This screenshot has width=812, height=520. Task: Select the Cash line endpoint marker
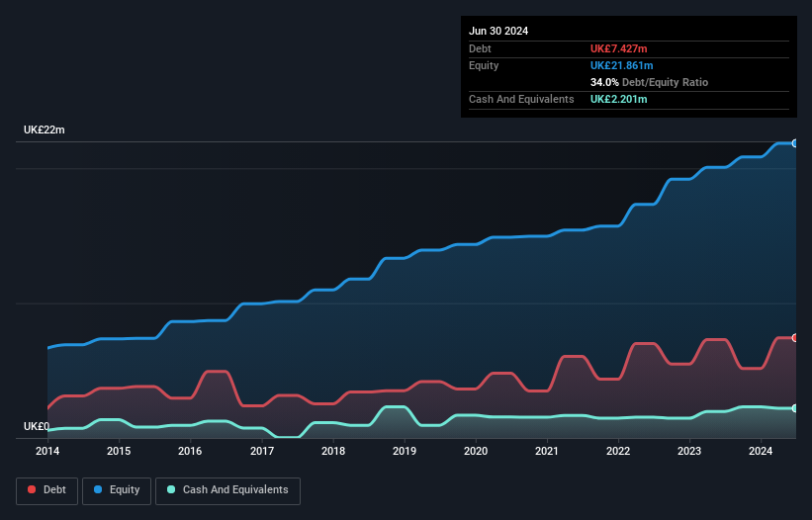click(x=795, y=408)
